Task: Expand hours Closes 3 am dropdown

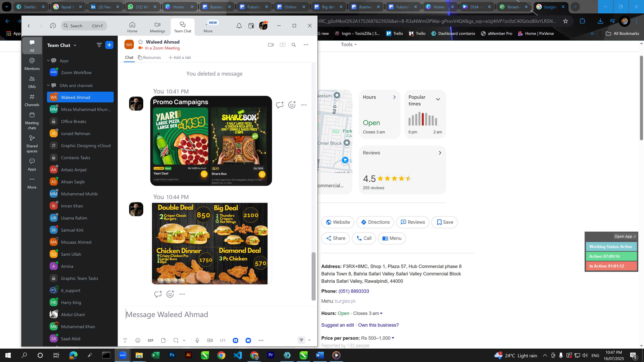Action: pos(381,314)
